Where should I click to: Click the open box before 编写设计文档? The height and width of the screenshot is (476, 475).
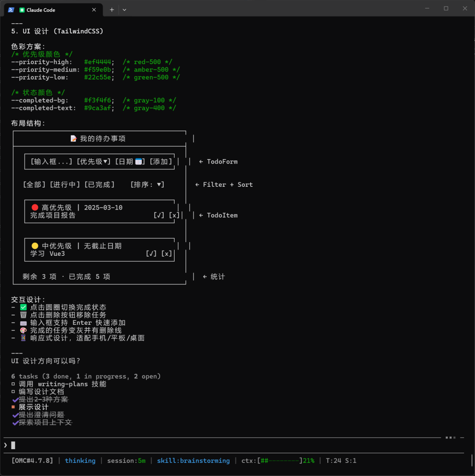click(13, 392)
